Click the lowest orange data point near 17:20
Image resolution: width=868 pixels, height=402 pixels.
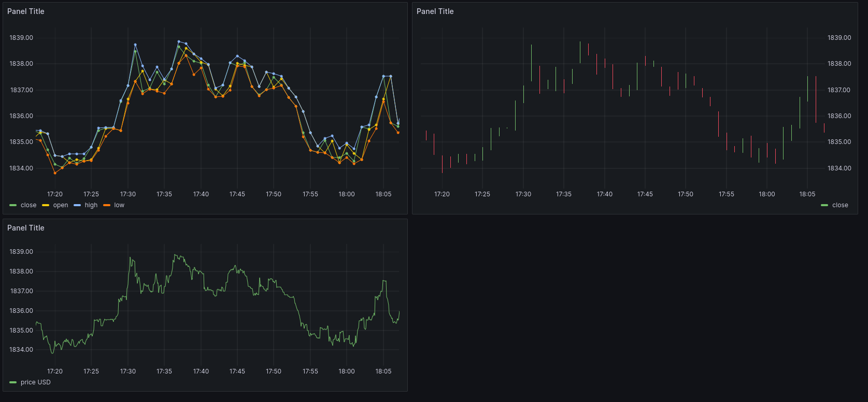(x=55, y=173)
